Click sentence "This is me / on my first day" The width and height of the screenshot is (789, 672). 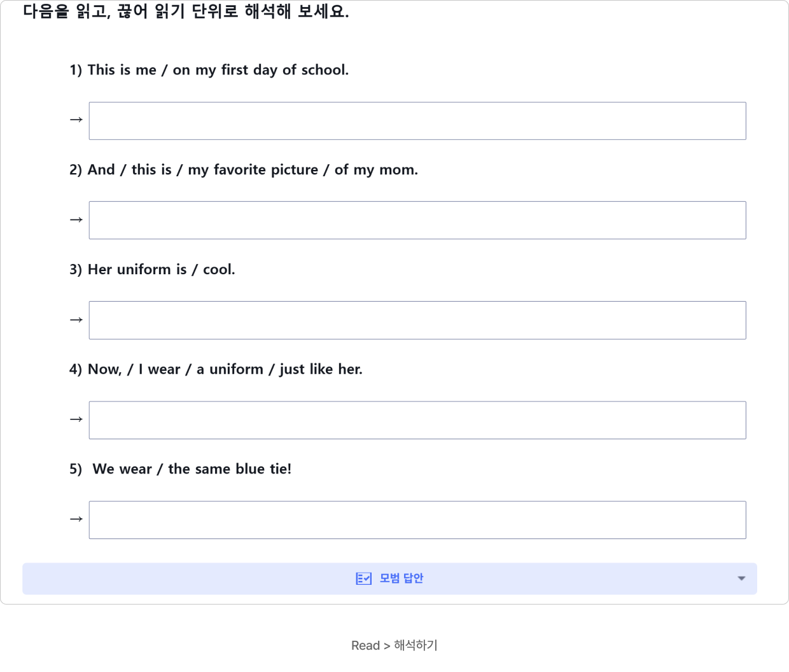(209, 70)
